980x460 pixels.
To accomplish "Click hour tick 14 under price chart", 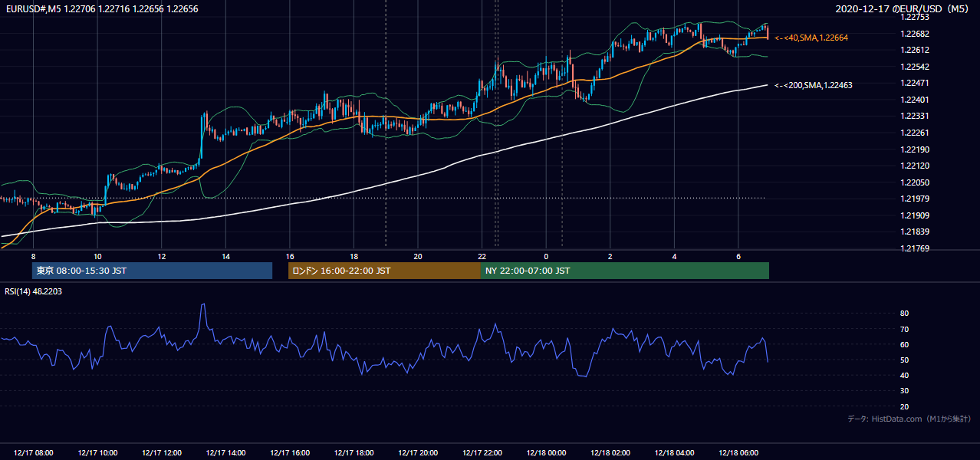I will (225, 256).
